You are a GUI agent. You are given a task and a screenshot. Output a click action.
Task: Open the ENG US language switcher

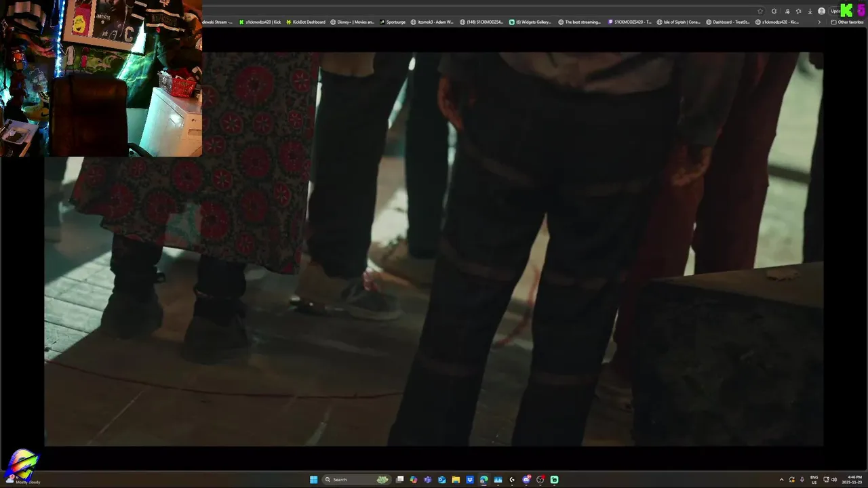[814, 479]
